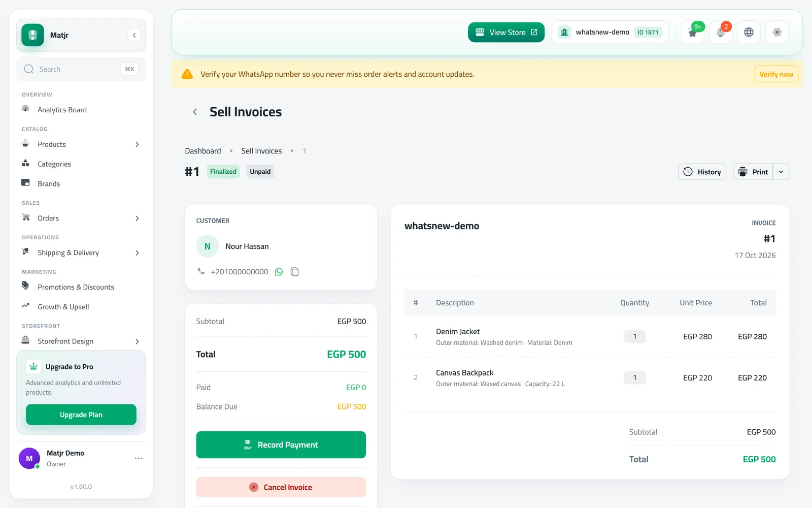Screen dimensions: 812x508
Task: Click the Unpaid status badge
Action: pos(260,172)
